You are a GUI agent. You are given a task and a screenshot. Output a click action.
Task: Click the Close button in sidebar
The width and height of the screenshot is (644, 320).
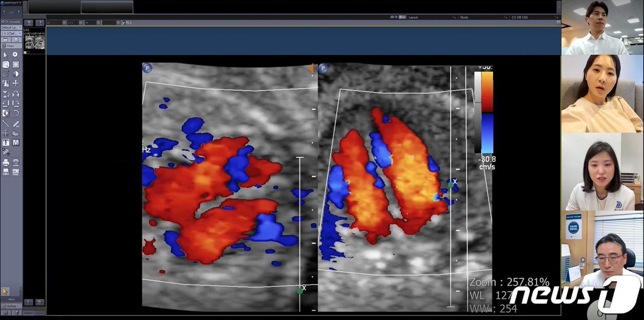click(10, 46)
